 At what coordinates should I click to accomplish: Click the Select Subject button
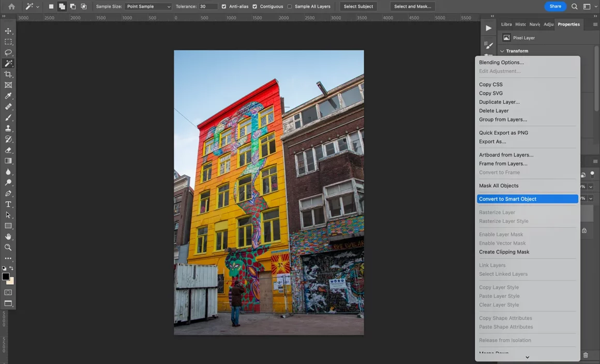click(x=358, y=7)
